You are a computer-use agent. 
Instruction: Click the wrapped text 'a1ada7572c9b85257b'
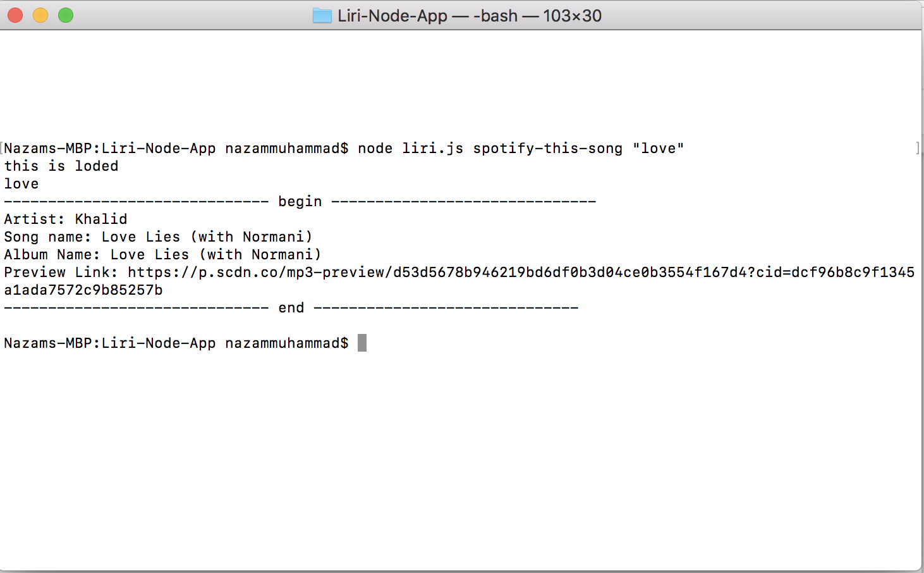tap(83, 290)
